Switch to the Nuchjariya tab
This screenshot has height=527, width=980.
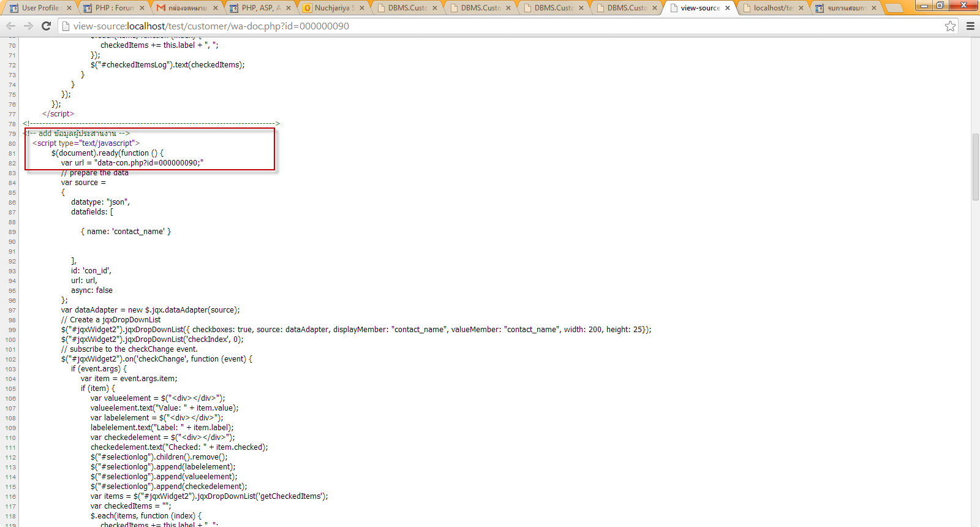click(x=334, y=8)
